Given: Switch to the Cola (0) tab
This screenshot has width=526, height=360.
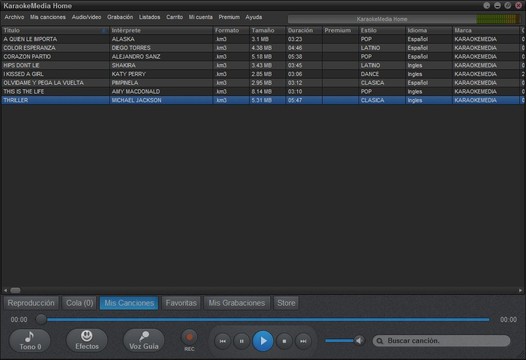Looking at the screenshot, I should click(80, 303).
